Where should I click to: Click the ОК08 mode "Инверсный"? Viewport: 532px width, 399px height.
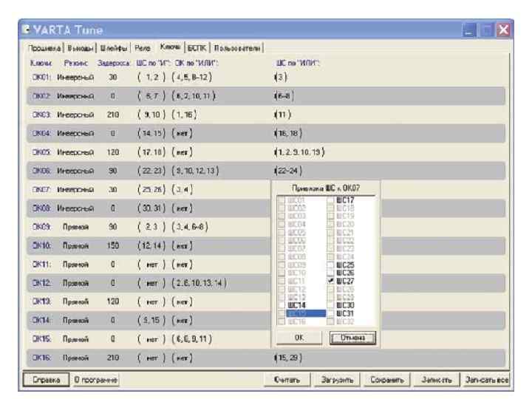click(x=75, y=208)
